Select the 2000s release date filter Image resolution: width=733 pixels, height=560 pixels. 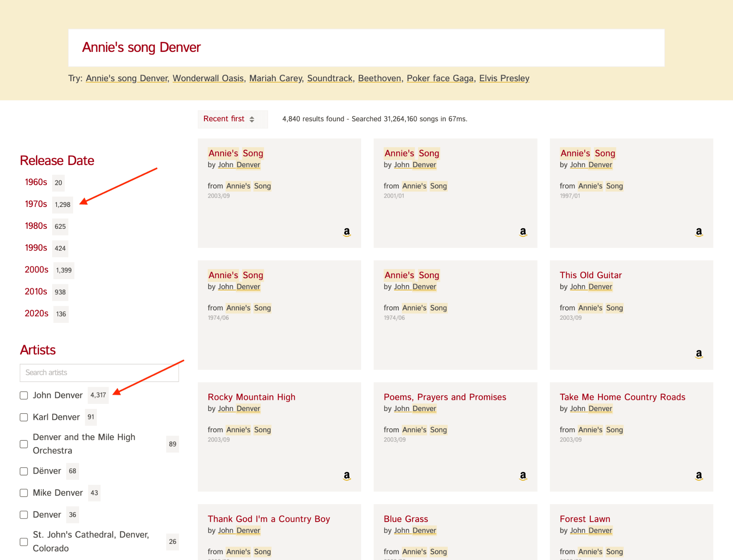pos(36,270)
